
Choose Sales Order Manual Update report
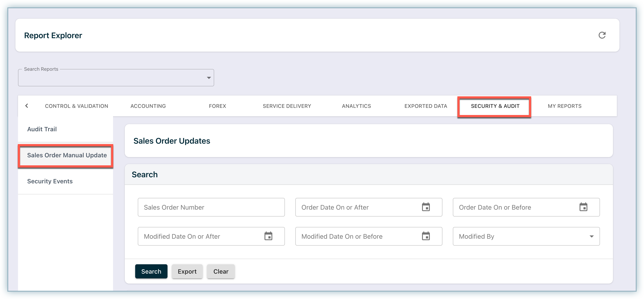67,155
